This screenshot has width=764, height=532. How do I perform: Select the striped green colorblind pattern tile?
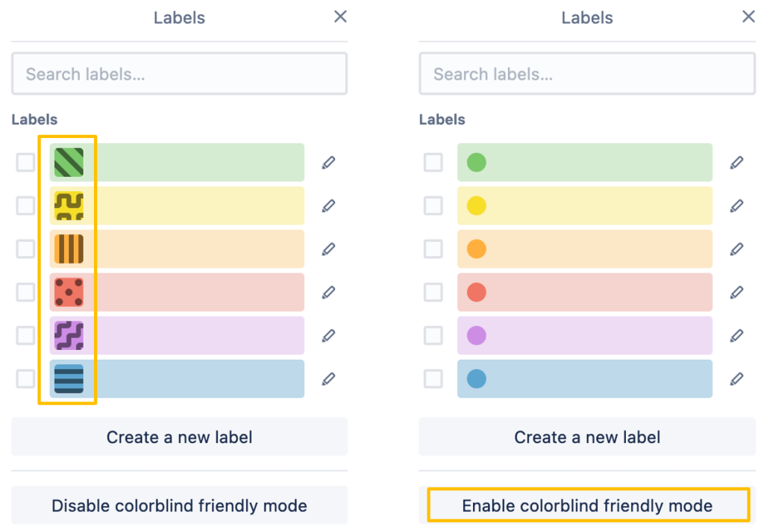69,162
